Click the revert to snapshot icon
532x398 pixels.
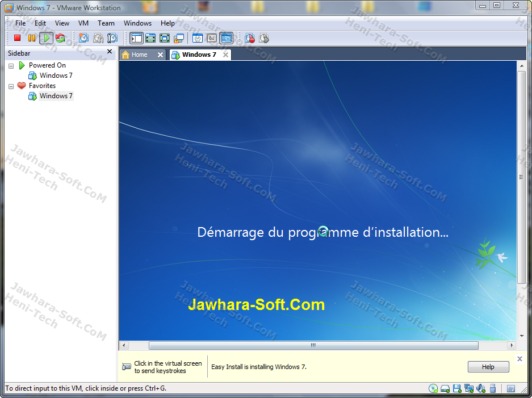click(x=98, y=38)
